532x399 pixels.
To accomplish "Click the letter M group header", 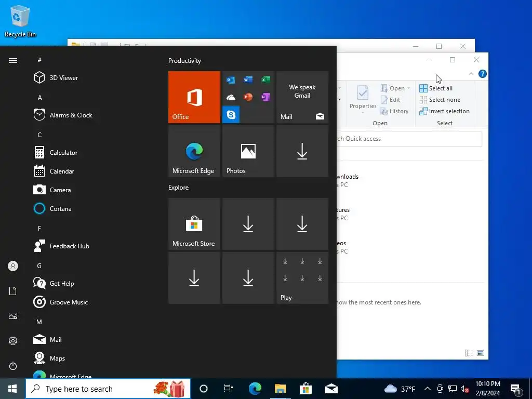I will pos(39,322).
